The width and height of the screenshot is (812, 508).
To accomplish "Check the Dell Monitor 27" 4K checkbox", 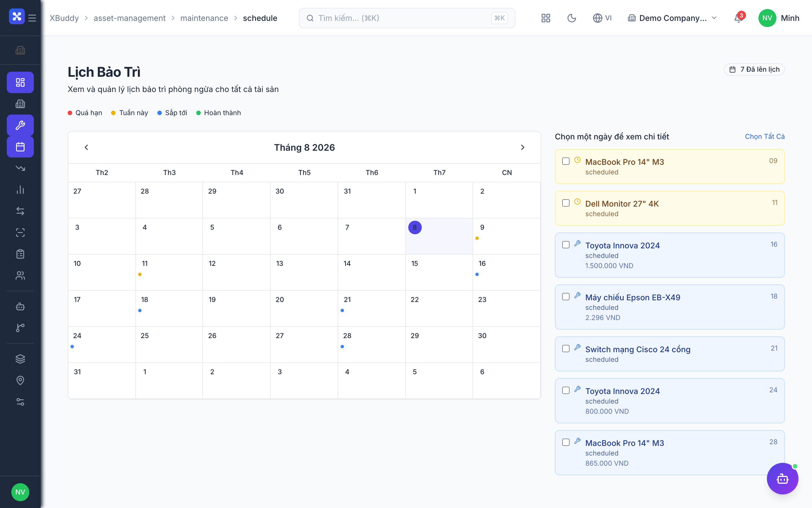I will pyautogui.click(x=566, y=203).
